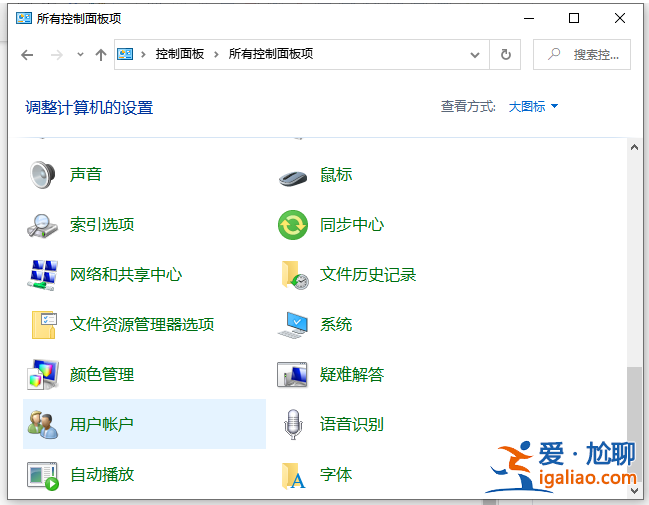
Task: Open the 文件历史记录 link
Action: pos(368,274)
